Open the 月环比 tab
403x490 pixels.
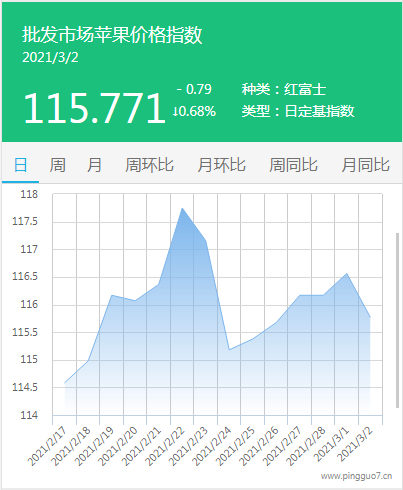point(221,165)
